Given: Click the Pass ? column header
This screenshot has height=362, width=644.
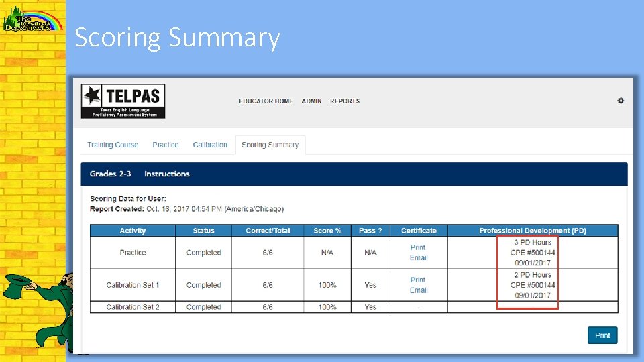Looking at the screenshot, I should (x=370, y=231).
